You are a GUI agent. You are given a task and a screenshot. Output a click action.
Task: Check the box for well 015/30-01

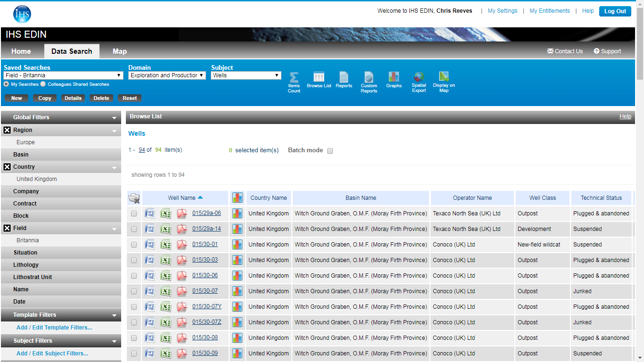(134, 245)
